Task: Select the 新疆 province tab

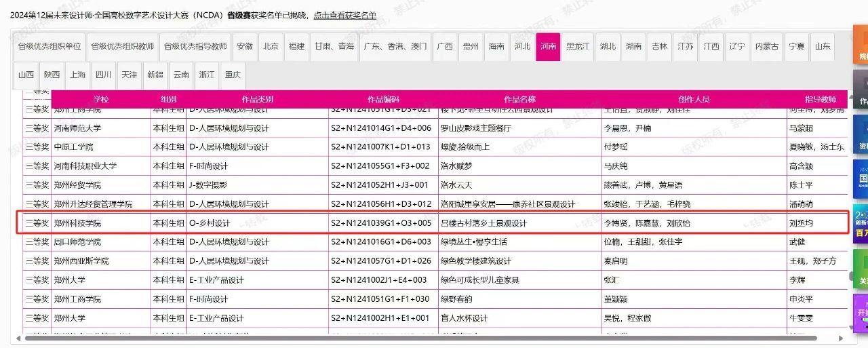Action: point(155,75)
